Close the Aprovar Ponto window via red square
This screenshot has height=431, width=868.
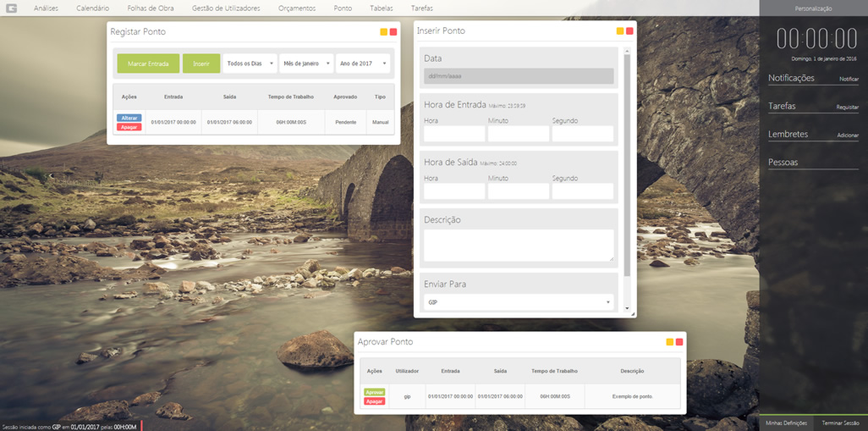[679, 342]
